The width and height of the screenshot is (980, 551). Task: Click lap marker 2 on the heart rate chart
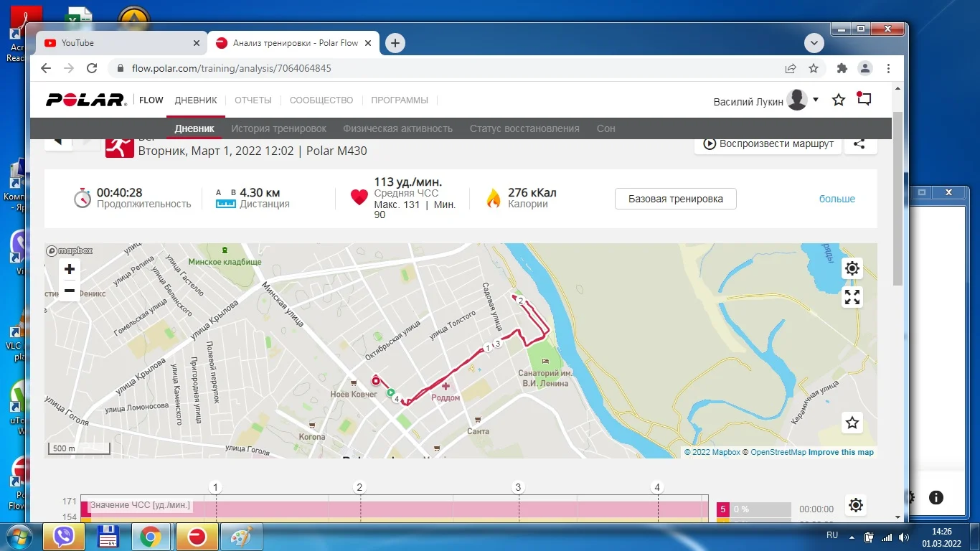pyautogui.click(x=360, y=487)
